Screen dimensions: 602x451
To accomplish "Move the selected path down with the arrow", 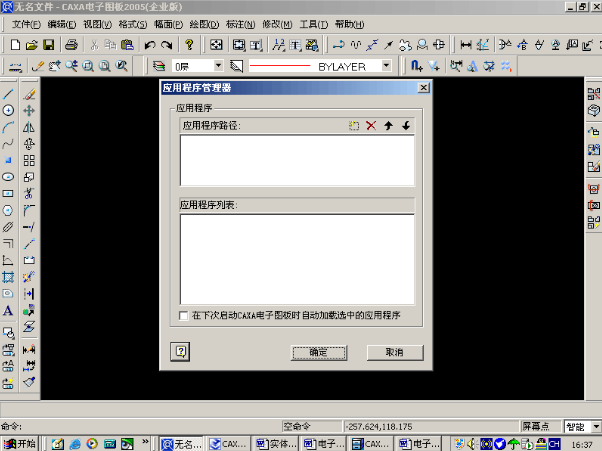I will tap(405, 125).
